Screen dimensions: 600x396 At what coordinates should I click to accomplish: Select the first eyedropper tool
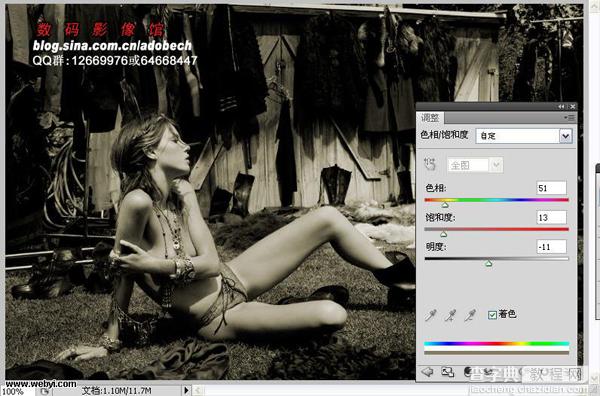point(431,315)
